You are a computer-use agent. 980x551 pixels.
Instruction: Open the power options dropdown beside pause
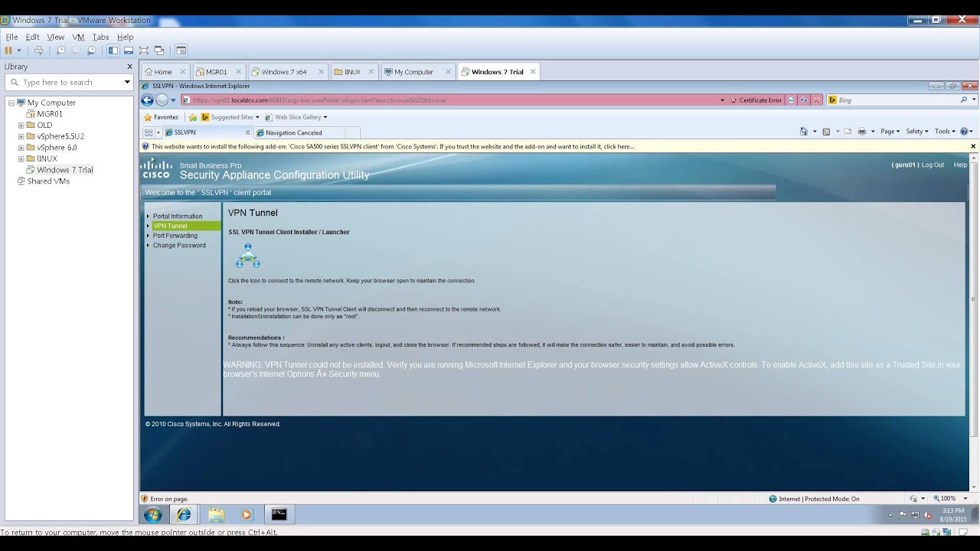19,51
